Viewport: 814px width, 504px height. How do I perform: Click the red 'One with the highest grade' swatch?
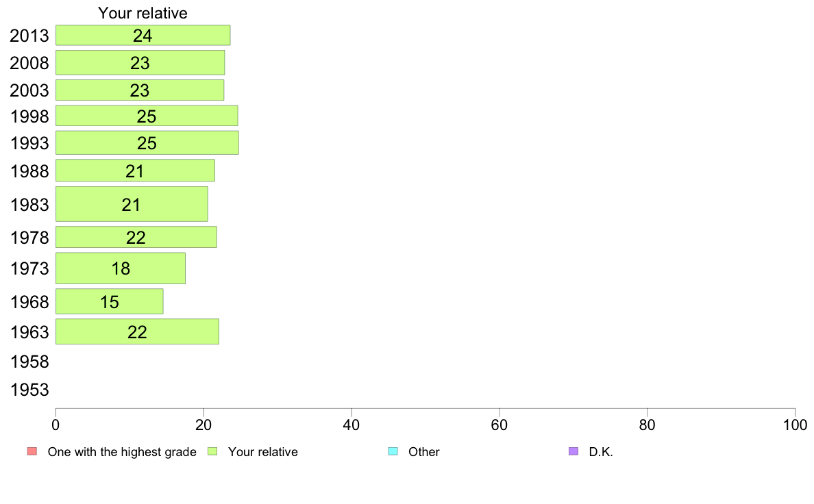(32, 451)
